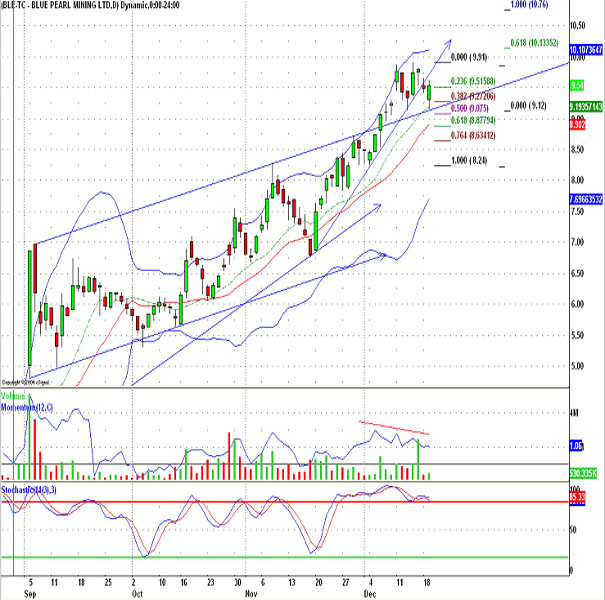The width and height of the screenshot is (605, 600).
Task: Click the 4M volume axis label
Action: pos(574,413)
